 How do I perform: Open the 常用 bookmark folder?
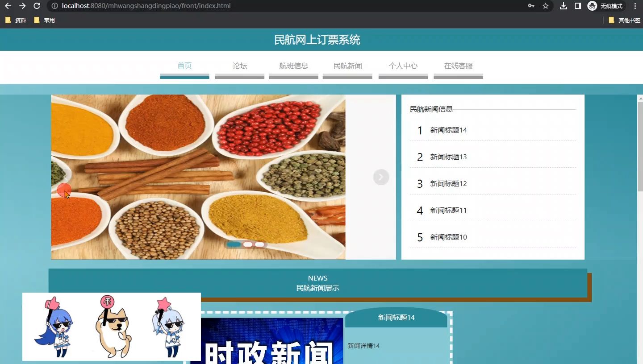pos(44,20)
